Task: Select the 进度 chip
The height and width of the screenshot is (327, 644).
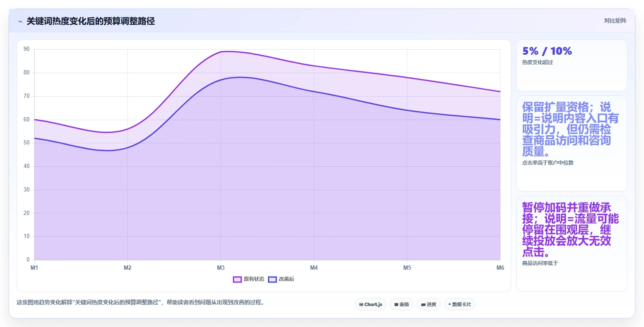Action: (428, 304)
